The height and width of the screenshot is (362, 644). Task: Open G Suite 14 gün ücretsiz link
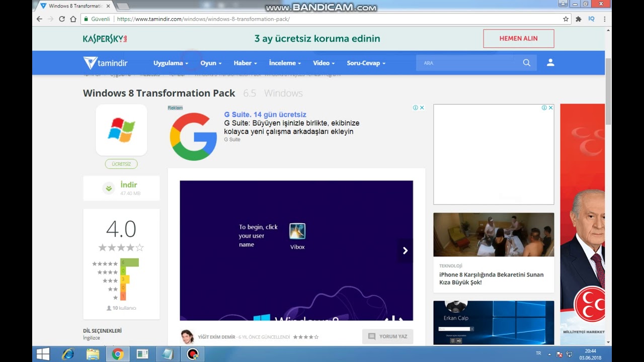pos(265,115)
